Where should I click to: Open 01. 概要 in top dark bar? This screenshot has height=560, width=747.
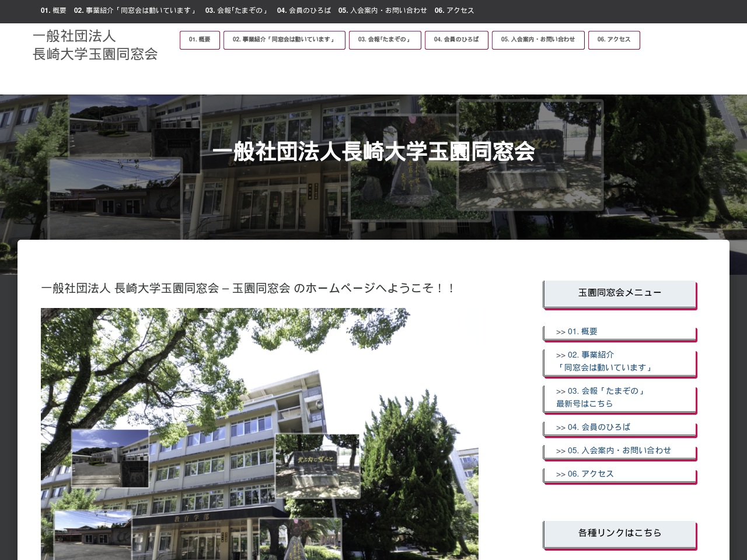[53, 10]
